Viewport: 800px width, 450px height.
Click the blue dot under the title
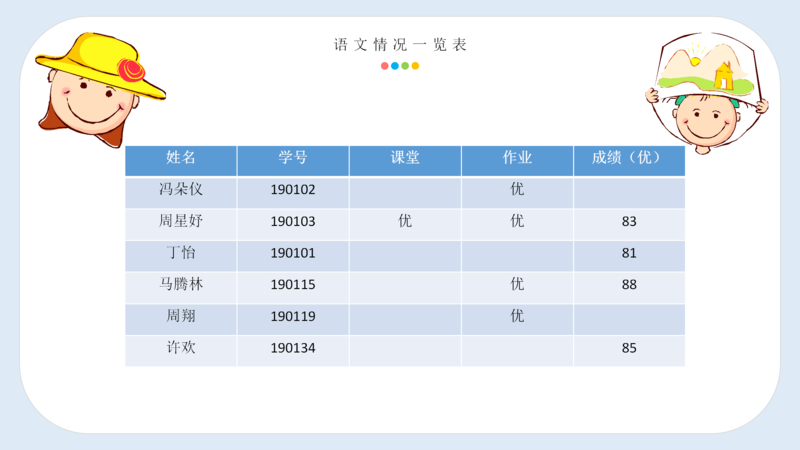coord(395,66)
